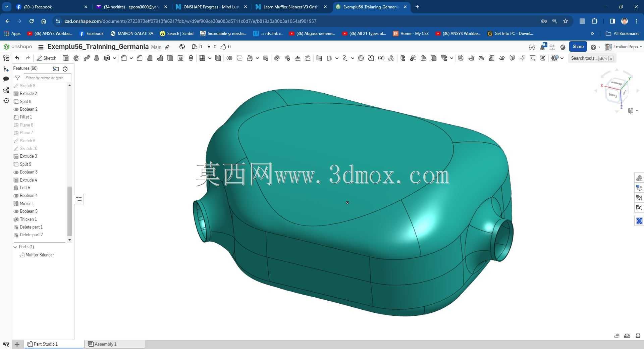Viewport: 644px width, 349px height.
Task: Select the Shell tool icon
Action: coord(170,58)
